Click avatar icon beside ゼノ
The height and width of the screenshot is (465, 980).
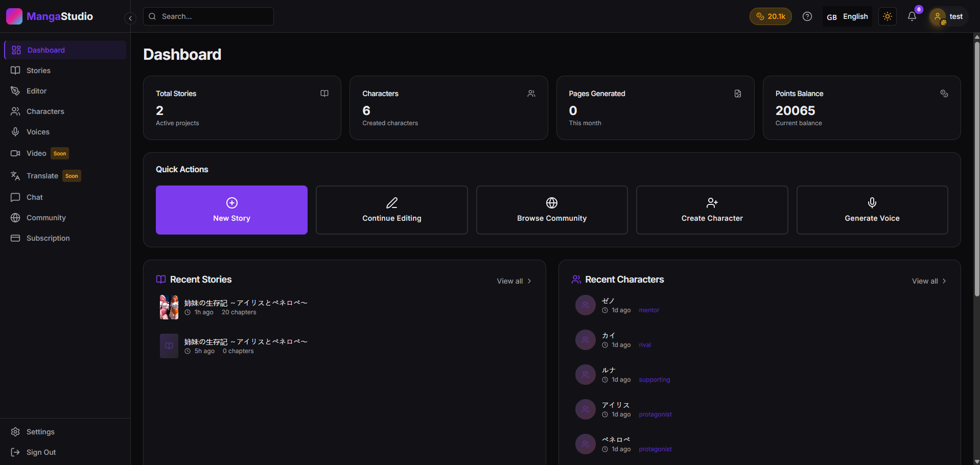click(x=586, y=305)
